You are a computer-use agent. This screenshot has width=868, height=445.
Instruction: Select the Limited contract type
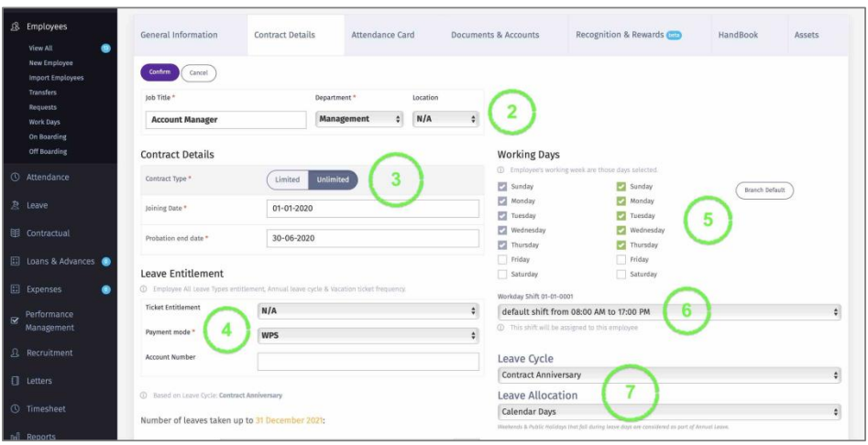[287, 179]
